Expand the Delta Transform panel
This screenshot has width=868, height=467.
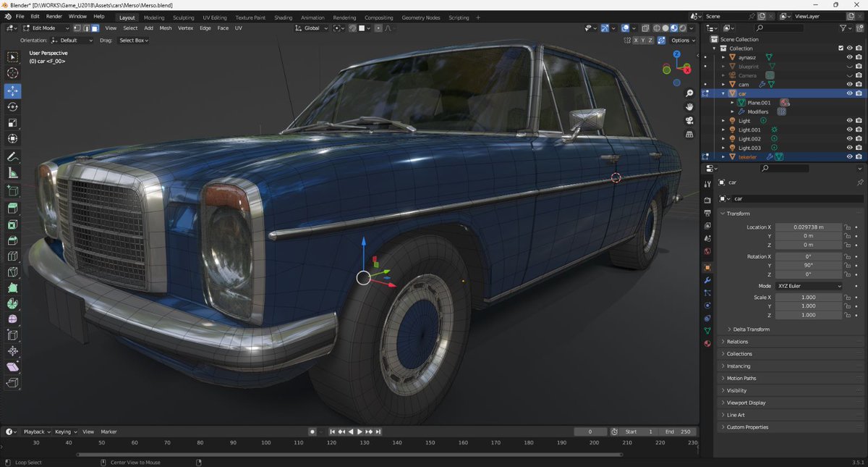749,329
